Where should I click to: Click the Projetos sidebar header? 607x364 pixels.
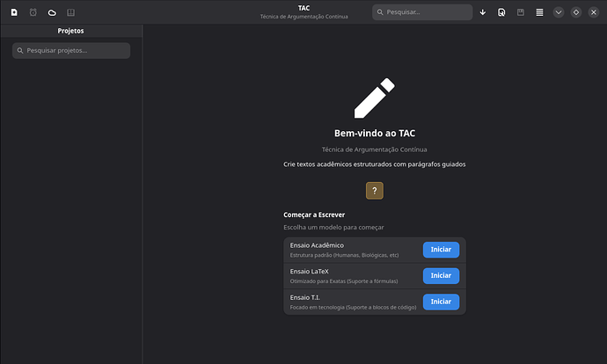[x=71, y=30]
